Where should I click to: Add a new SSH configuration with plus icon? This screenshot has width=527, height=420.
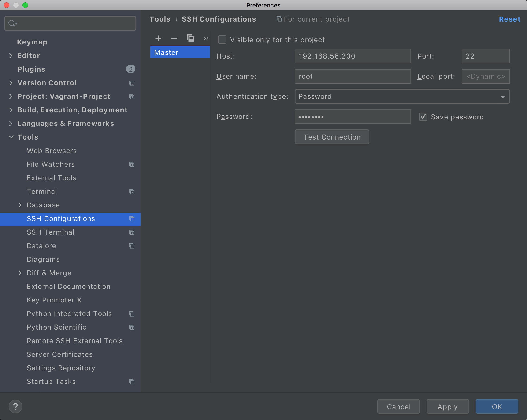point(158,38)
